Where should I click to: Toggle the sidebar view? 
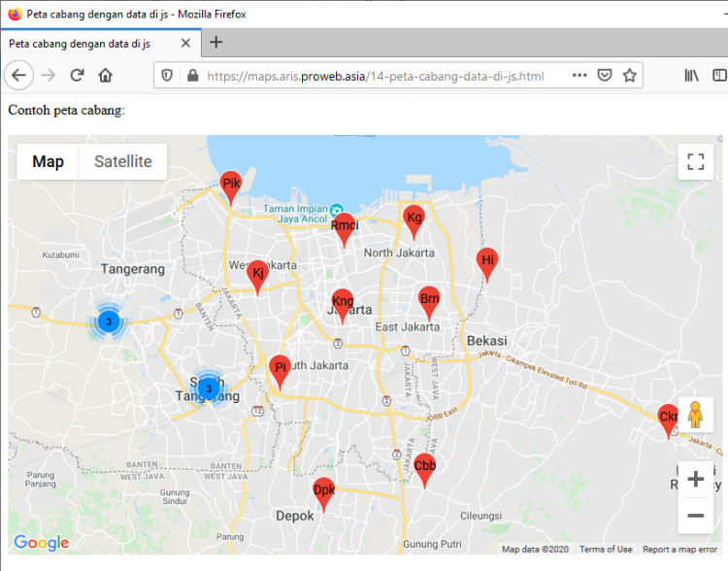(x=719, y=76)
